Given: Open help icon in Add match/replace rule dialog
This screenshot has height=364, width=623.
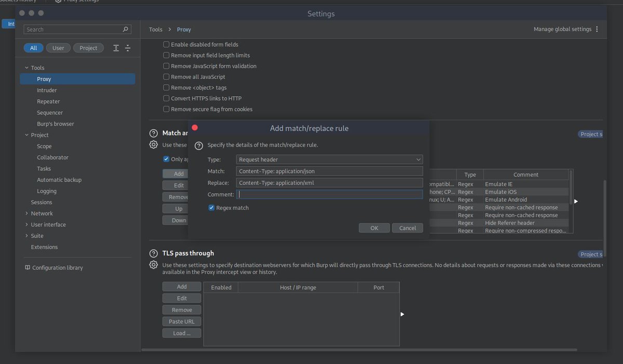Looking at the screenshot, I should tap(199, 145).
